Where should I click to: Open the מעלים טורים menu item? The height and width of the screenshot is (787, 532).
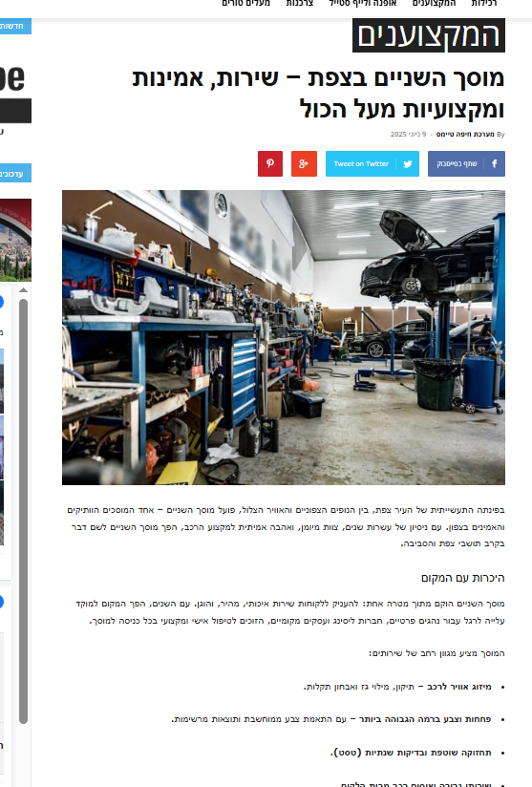pyautogui.click(x=245, y=4)
